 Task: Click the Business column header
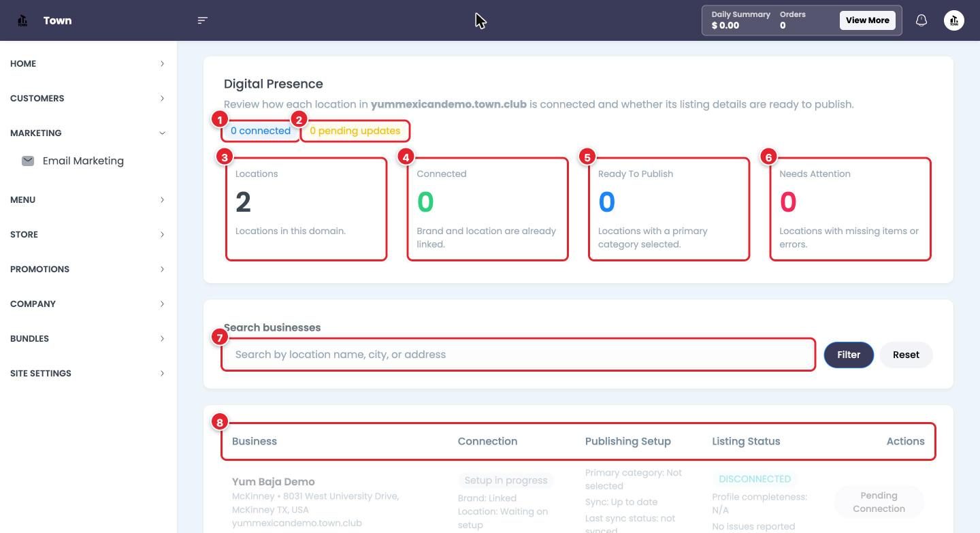255,441
